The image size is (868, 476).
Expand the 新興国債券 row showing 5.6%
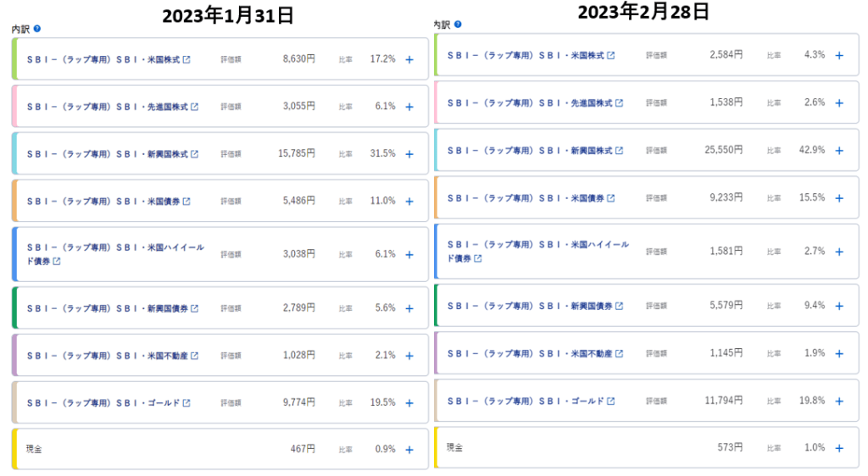pyautogui.click(x=409, y=308)
